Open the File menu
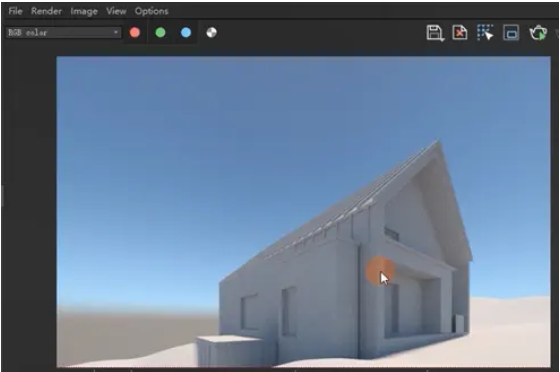The image size is (560, 372). pos(15,11)
